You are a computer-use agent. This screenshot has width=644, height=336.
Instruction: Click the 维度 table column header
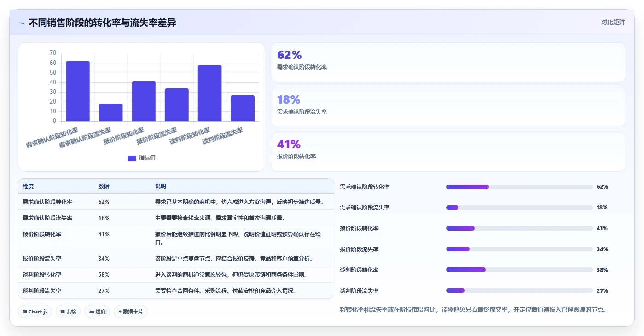pos(28,186)
